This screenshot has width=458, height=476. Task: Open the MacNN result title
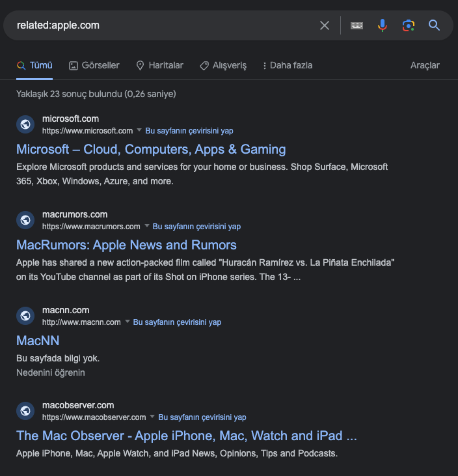click(38, 341)
